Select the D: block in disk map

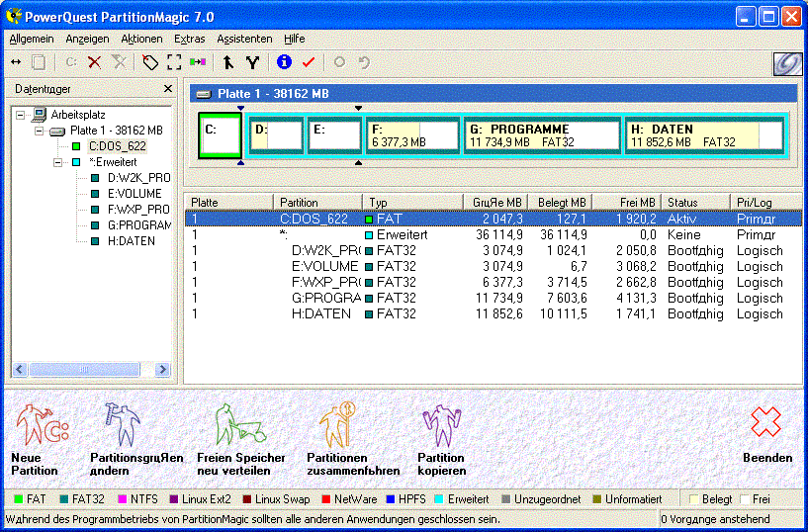point(276,135)
